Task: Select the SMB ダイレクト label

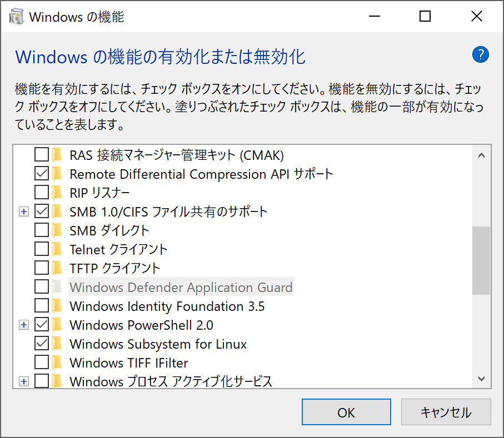Action: (109, 230)
